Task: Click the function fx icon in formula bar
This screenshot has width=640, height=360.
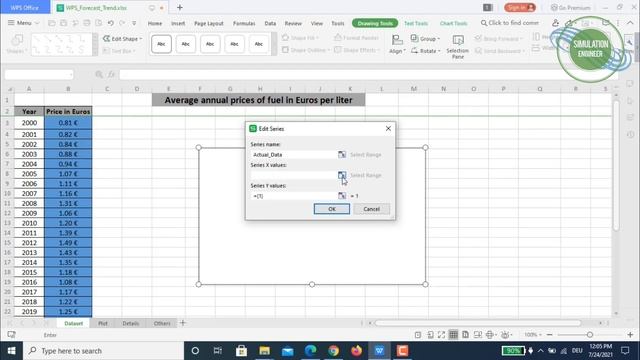Action: (x=111, y=74)
